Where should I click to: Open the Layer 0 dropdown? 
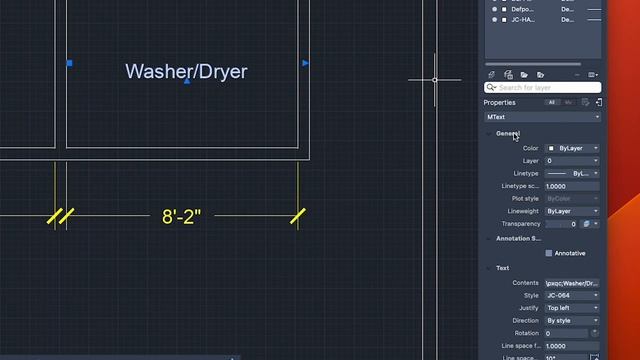point(572,161)
